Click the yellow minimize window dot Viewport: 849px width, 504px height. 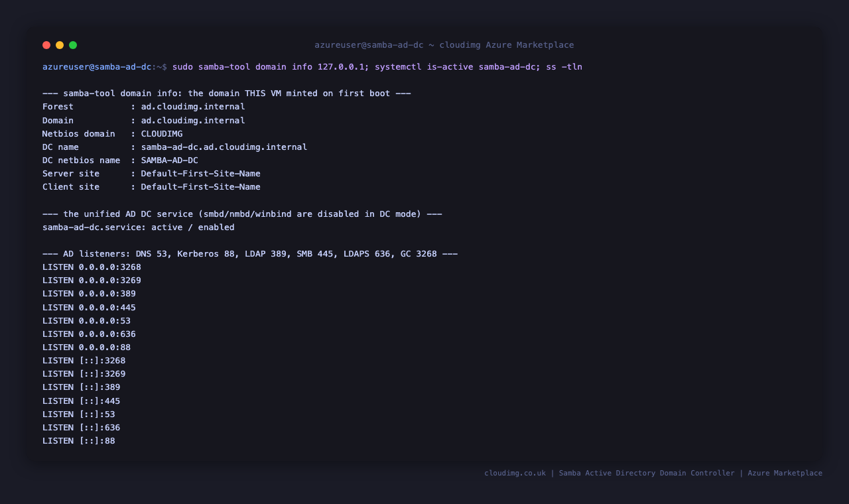[60, 45]
